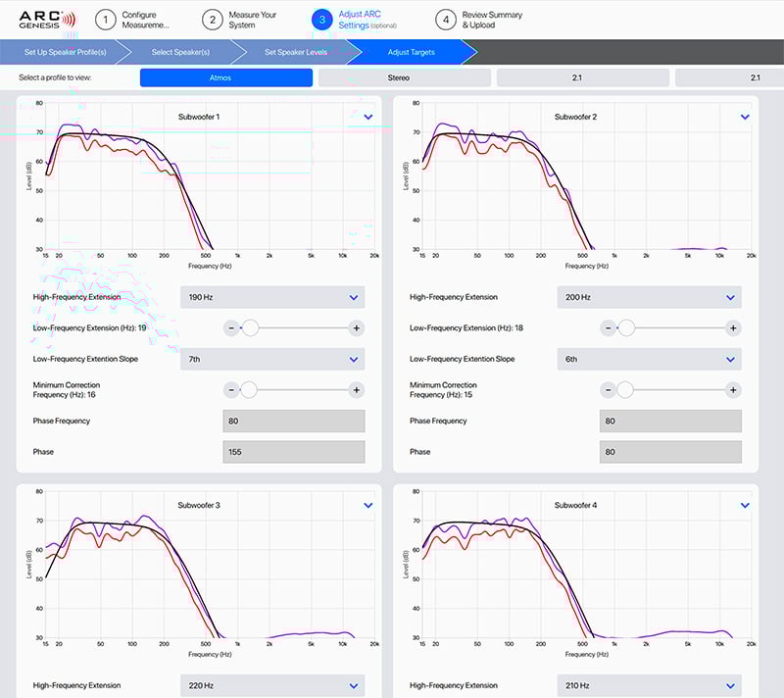Click plus icon for Subwoofer 1 Low-Frequency Extension
This screenshot has height=698, width=784.
(356, 328)
